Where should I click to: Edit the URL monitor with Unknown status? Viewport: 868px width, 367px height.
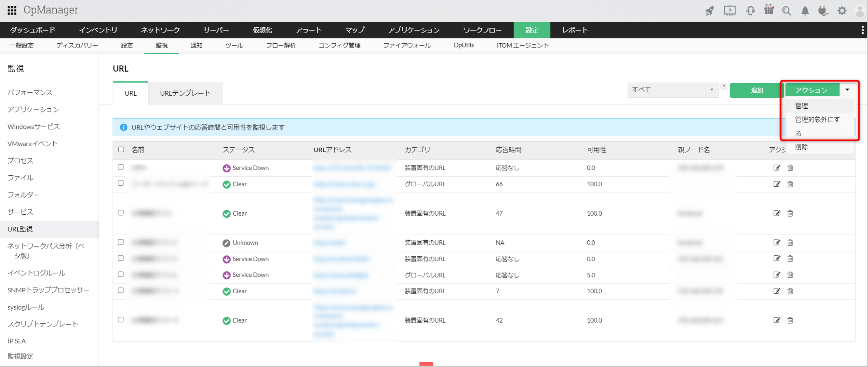click(777, 242)
